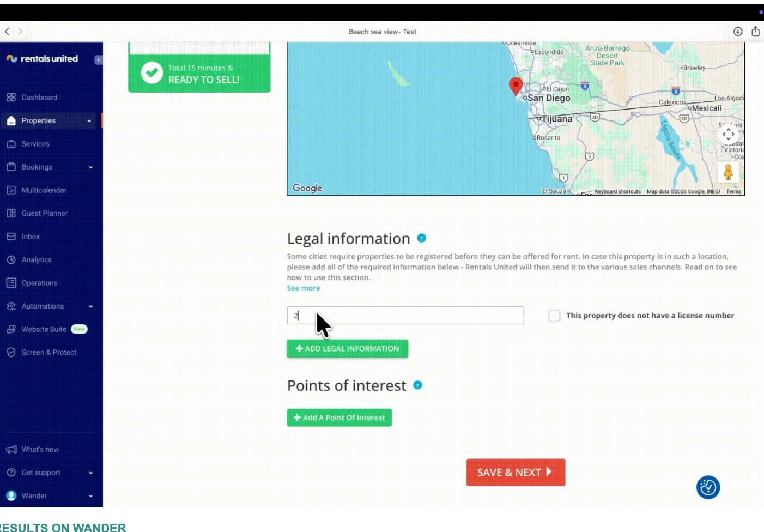Expand the Properties submenu
Screen dimensions: 764x532
coord(89,121)
